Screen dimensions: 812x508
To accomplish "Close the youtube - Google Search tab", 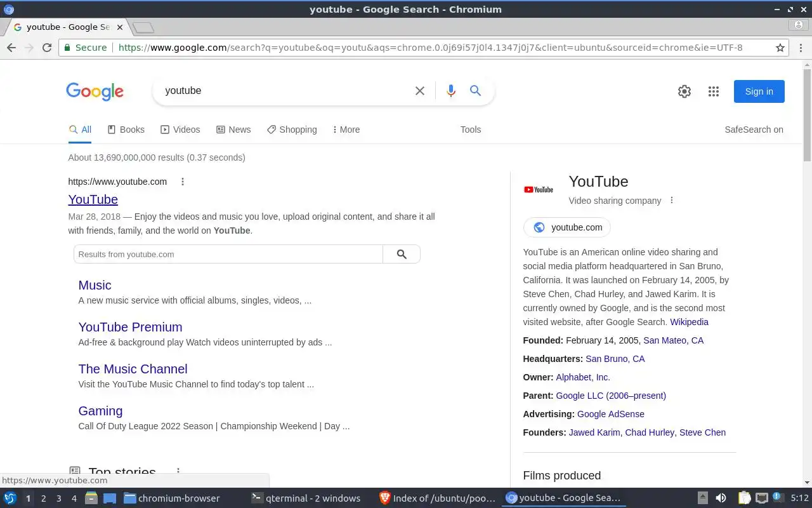I will pos(120,27).
